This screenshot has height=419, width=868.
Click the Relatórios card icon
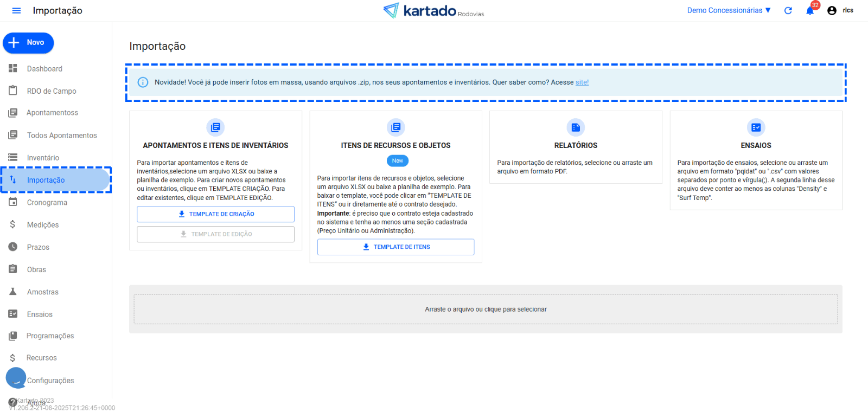click(576, 127)
